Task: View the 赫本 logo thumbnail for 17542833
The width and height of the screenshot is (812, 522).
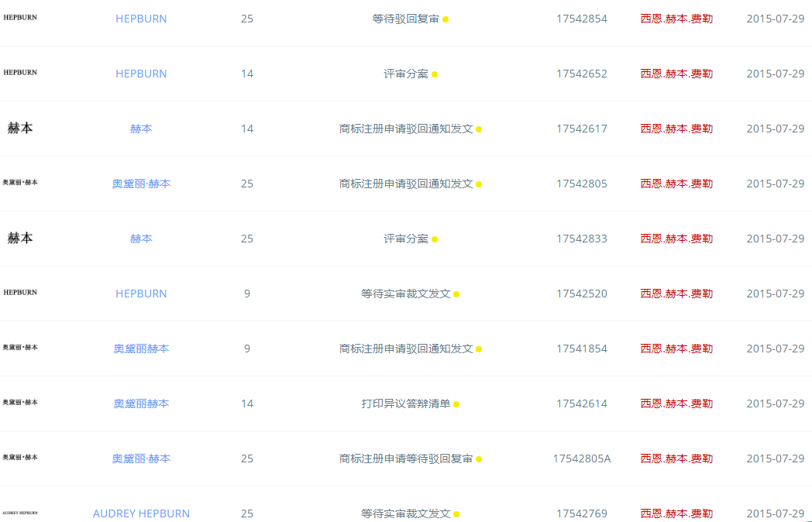Action: 20,238
